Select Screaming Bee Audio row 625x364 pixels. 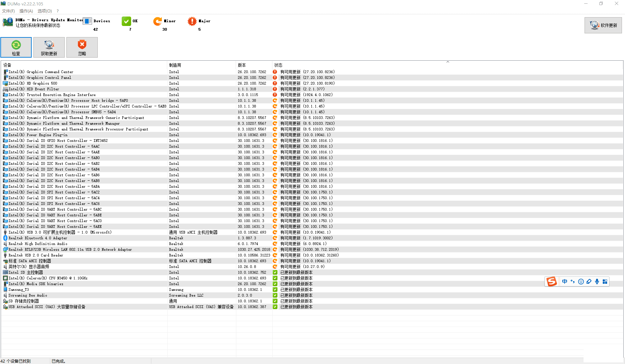[312, 295]
